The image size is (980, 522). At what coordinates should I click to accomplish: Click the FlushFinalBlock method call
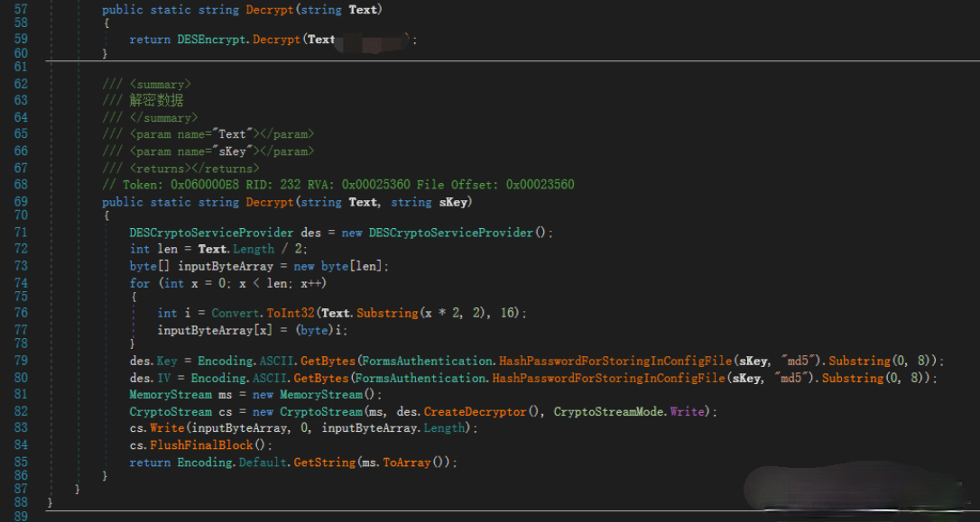pyautogui.click(x=211, y=445)
